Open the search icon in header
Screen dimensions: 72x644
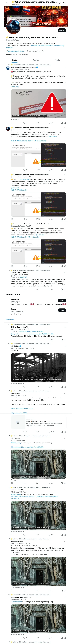[64, 3]
